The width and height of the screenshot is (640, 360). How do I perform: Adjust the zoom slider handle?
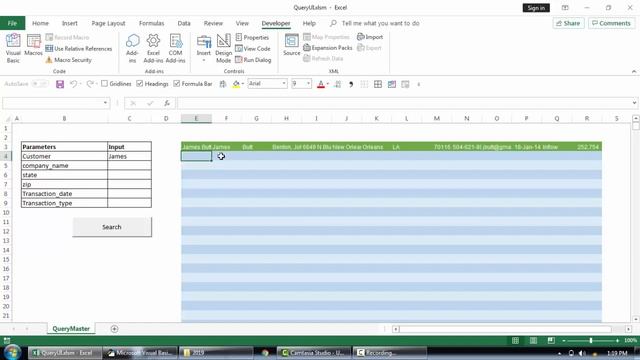point(591,340)
